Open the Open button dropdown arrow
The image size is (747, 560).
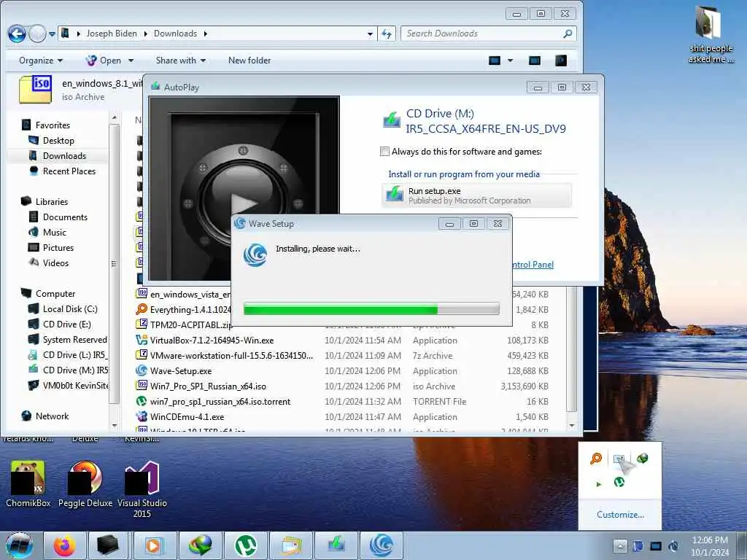click(131, 61)
